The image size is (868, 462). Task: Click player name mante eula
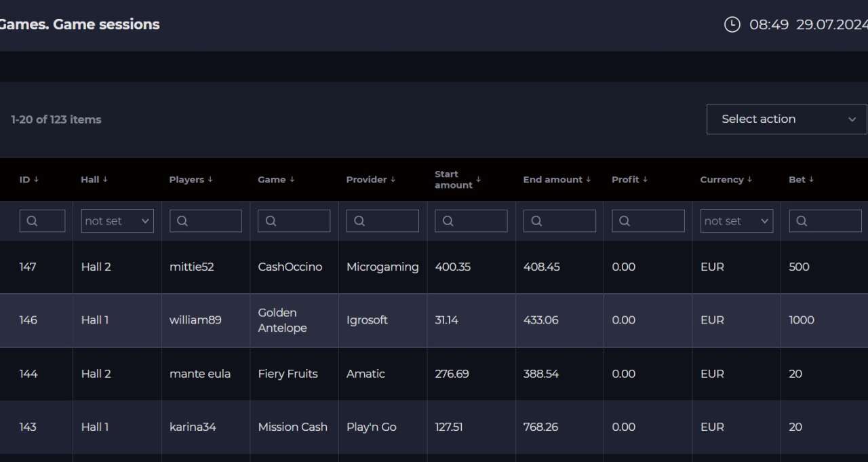pyautogui.click(x=200, y=374)
